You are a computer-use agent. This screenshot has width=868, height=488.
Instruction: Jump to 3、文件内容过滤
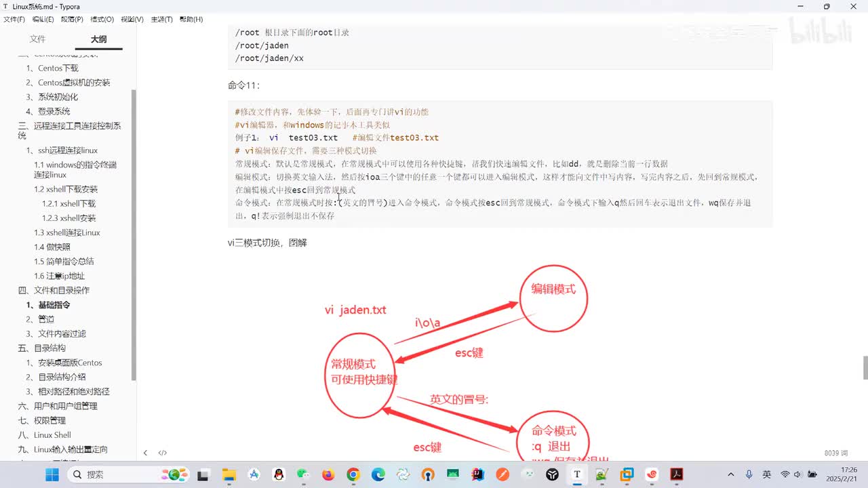[56, 333]
